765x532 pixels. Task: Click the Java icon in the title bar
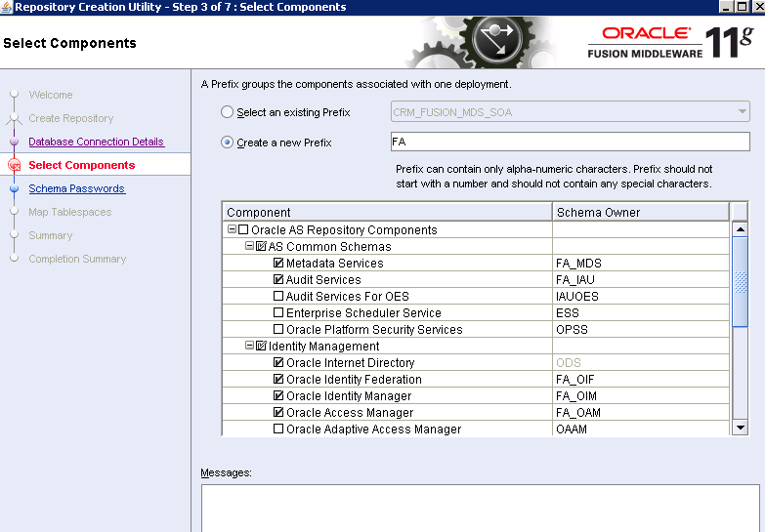point(7,7)
